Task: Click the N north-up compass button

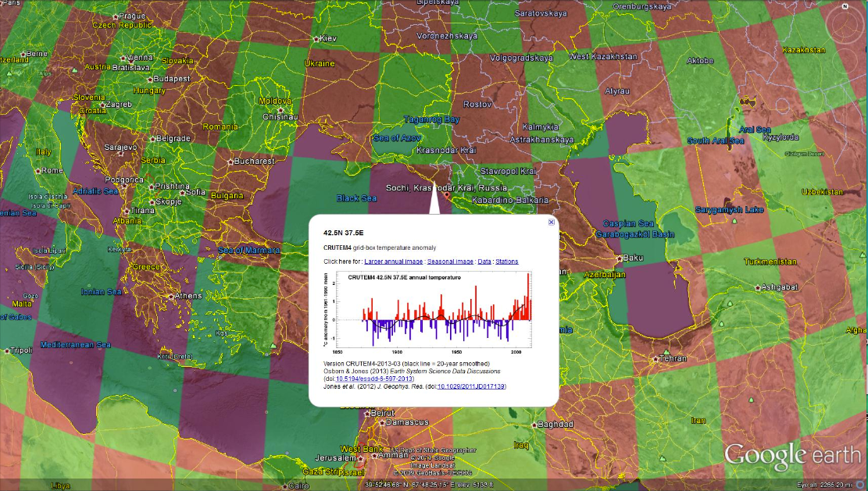Action: tap(845, 7)
